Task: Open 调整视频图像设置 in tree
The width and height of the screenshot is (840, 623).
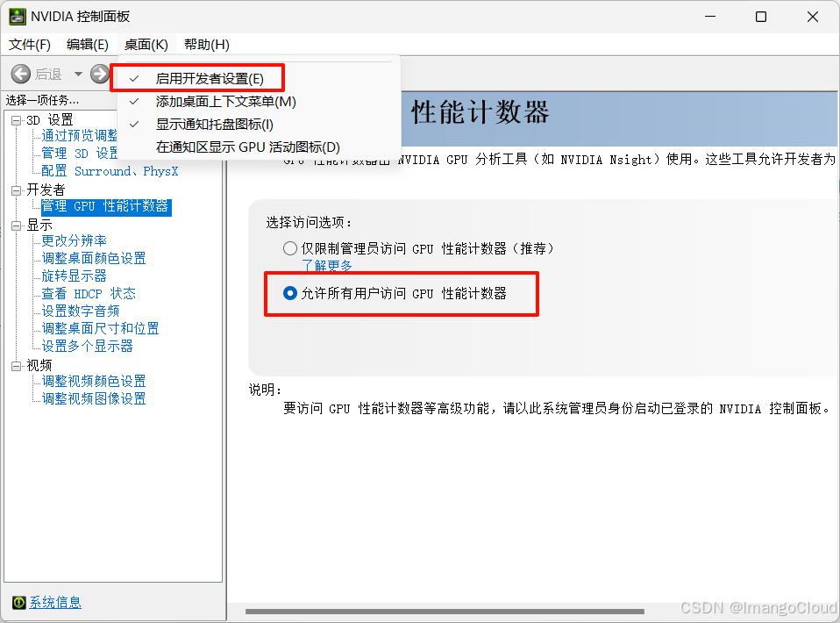Action: click(94, 399)
